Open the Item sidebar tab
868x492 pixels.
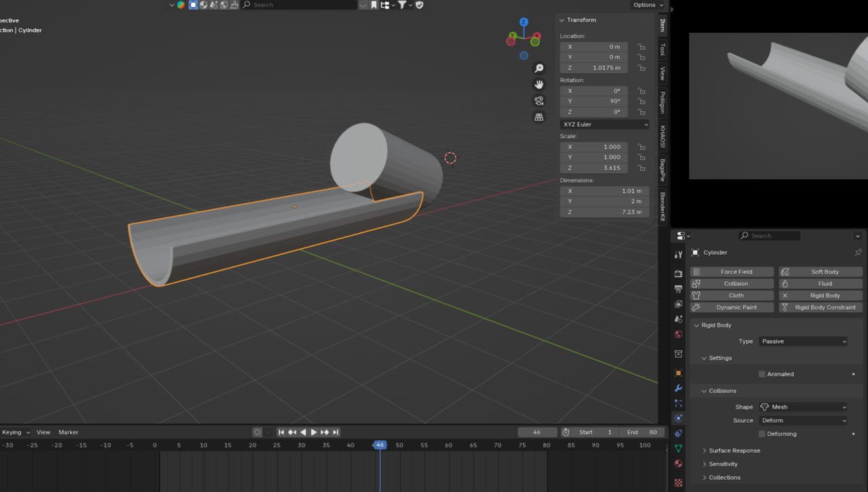[x=663, y=25]
